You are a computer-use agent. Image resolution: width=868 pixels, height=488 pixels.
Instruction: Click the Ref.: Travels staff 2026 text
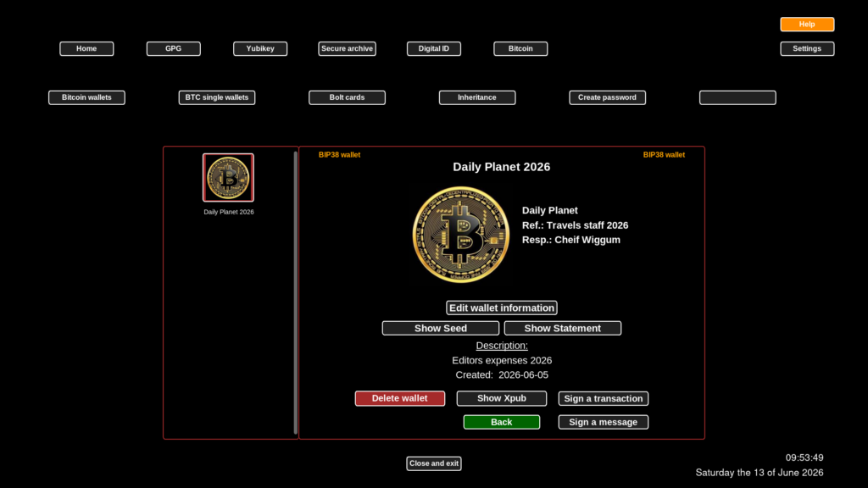click(576, 225)
